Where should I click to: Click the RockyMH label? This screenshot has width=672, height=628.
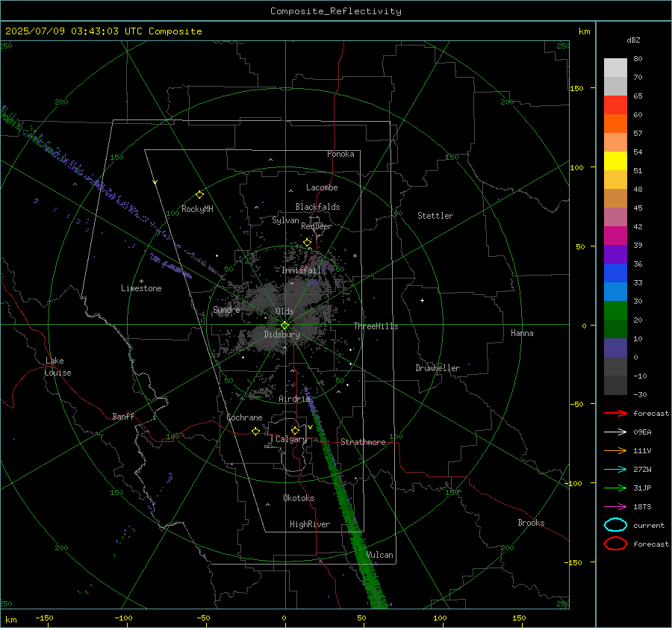[197, 209]
